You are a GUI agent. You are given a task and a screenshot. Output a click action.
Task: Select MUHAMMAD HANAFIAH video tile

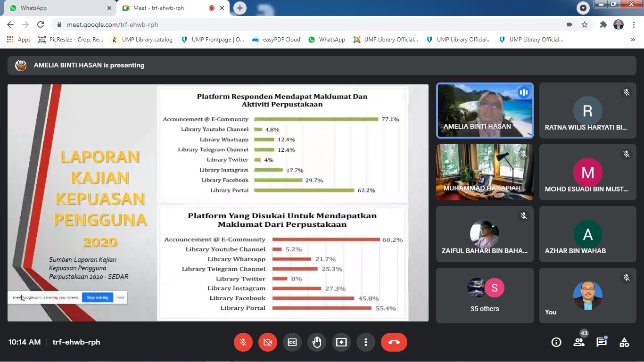pyautogui.click(x=485, y=172)
